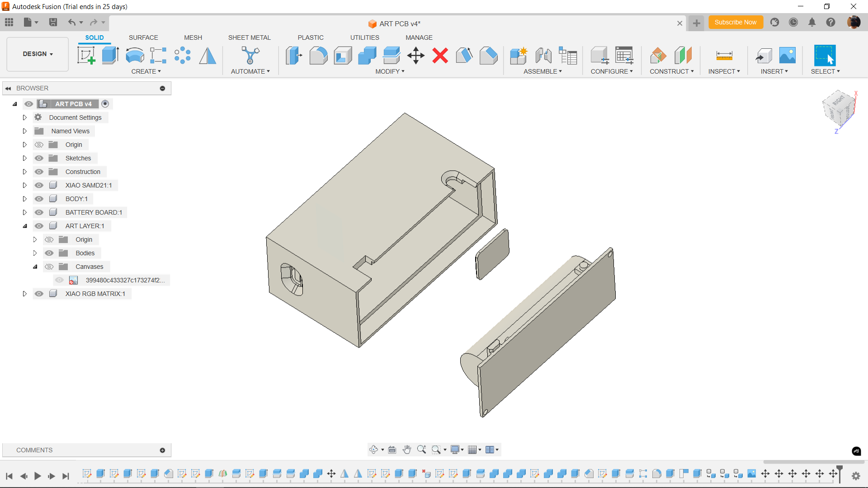
Task: Select the Pan hand tool
Action: click(x=407, y=450)
